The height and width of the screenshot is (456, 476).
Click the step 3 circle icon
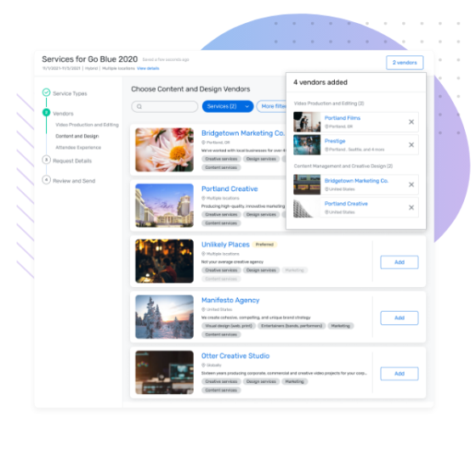[x=46, y=160]
